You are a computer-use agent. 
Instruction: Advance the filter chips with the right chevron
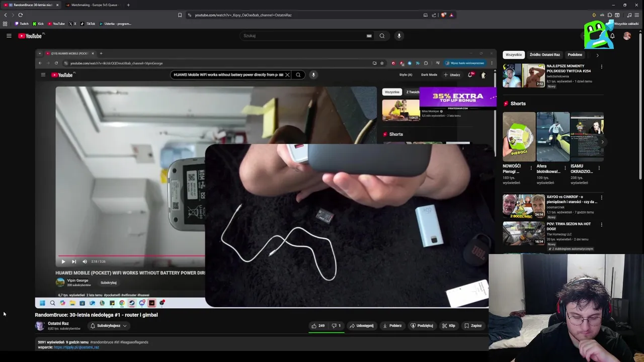tap(597, 55)
